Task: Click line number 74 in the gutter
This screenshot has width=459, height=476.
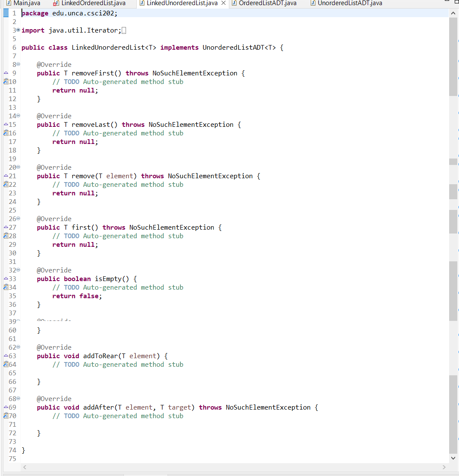Action: [12, 450]
